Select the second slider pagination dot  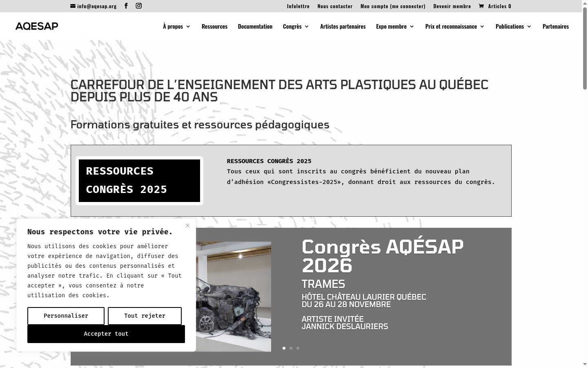point(291,348)
